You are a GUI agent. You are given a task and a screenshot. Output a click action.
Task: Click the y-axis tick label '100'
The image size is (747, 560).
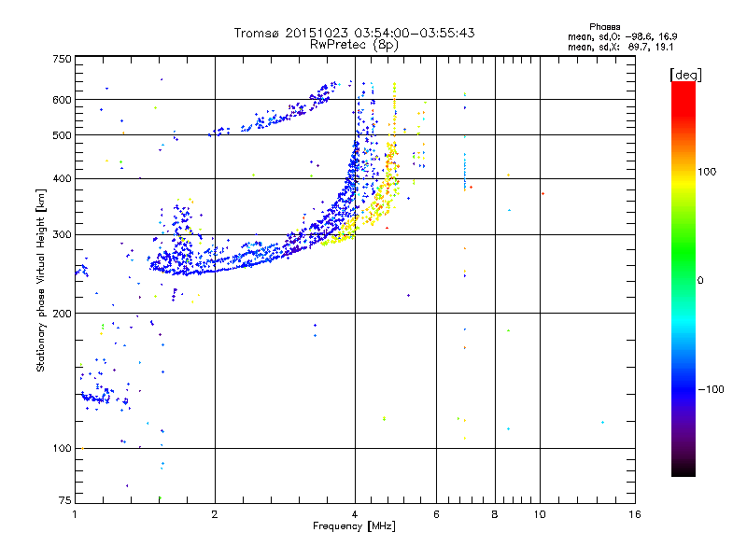[x=62, y=448]
